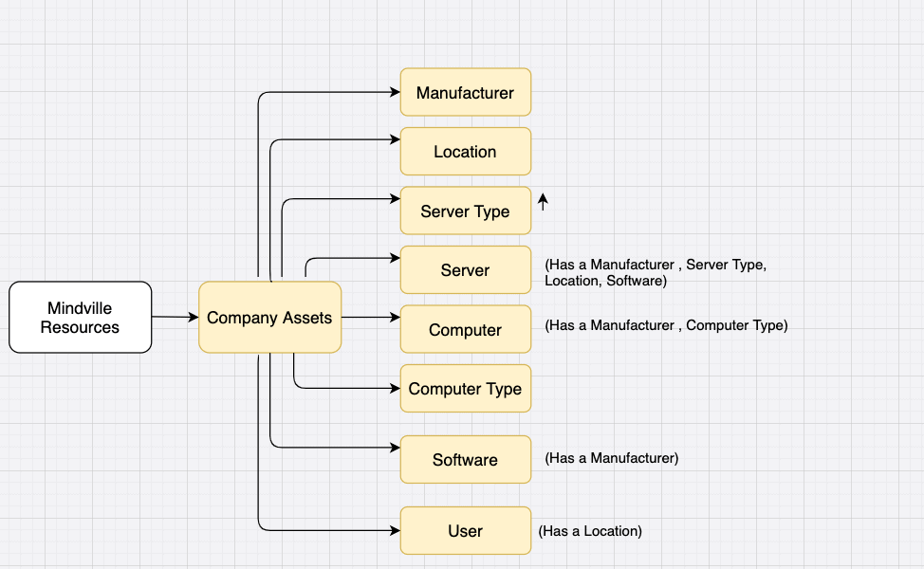Viewport: 924px width, 569px height.
Task: Select the Computer Type node
Action: pos(465,389)
